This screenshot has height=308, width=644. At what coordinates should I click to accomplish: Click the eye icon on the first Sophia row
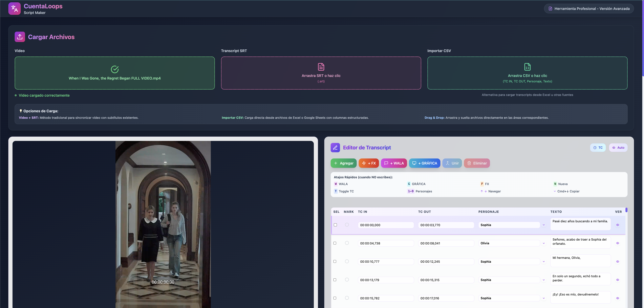pos(618,225)
